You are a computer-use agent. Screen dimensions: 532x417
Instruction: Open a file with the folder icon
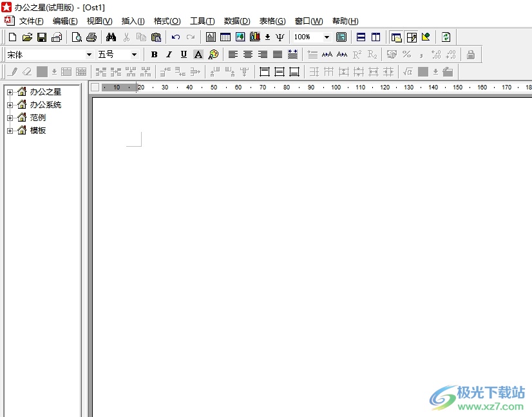27,37
